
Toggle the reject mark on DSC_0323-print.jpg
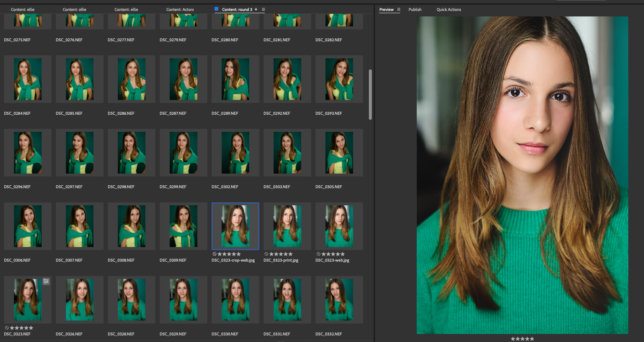[266, 254]
